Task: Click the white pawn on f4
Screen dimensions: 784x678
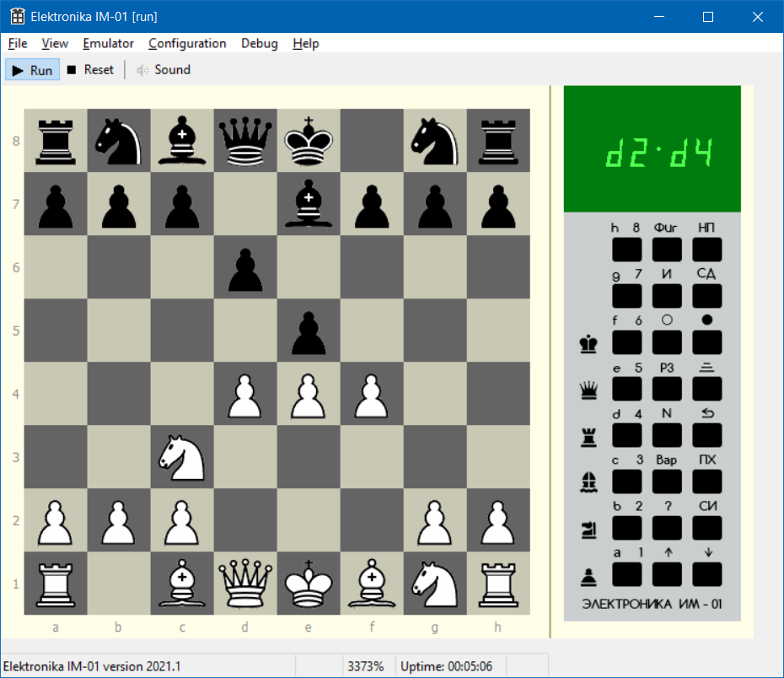Action: [x=372, y=394]
